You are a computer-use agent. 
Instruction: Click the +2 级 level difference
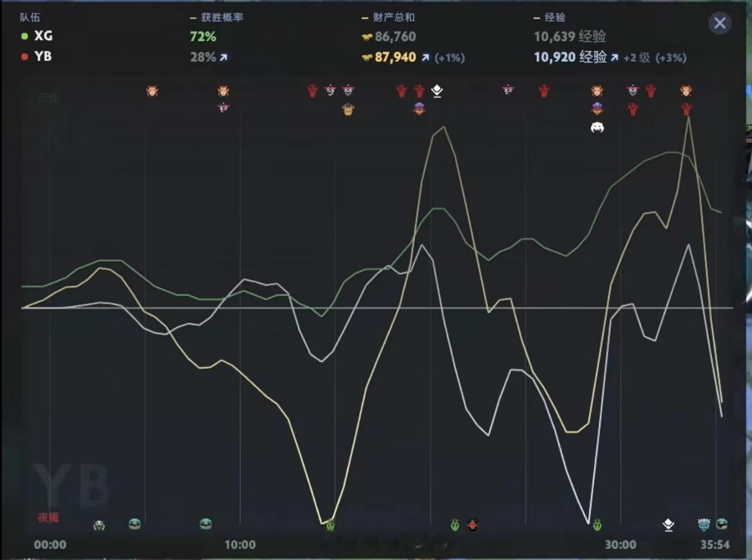point(637,58)
